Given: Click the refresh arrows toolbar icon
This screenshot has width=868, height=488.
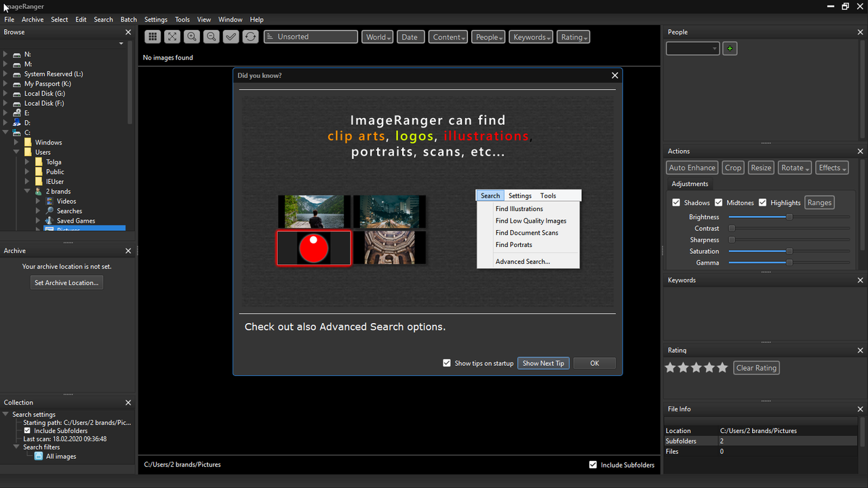Looking at the screenshot, I should [x=251, y=37].
